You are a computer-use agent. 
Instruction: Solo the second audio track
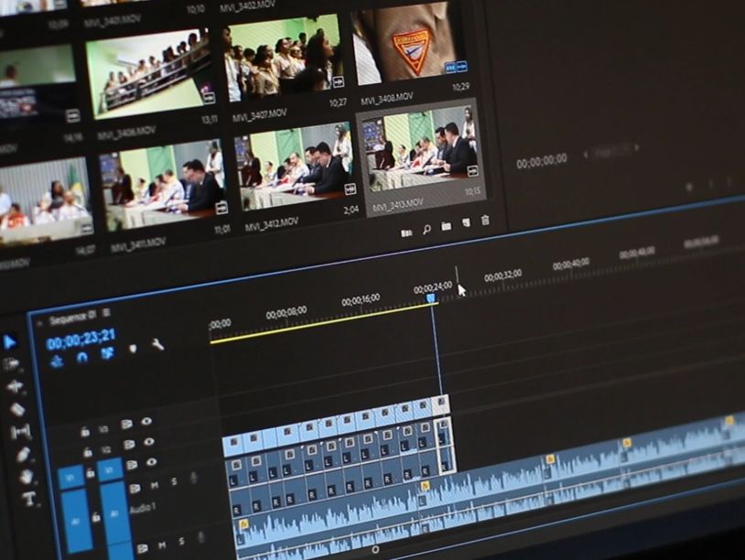pyautogui.click(x=181, y=542)
